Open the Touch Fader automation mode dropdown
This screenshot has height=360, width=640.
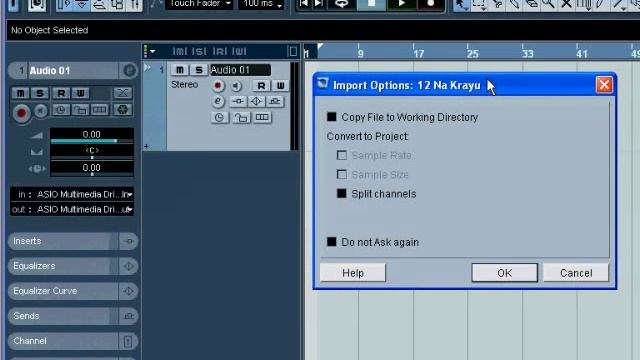click(x=199, y=4)
